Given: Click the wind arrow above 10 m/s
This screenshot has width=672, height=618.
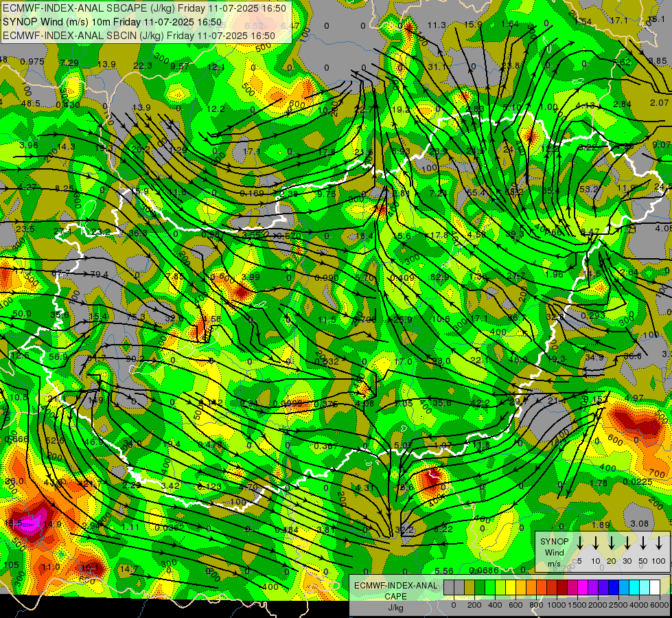Looking at the screenshot, I should point(595,543).
